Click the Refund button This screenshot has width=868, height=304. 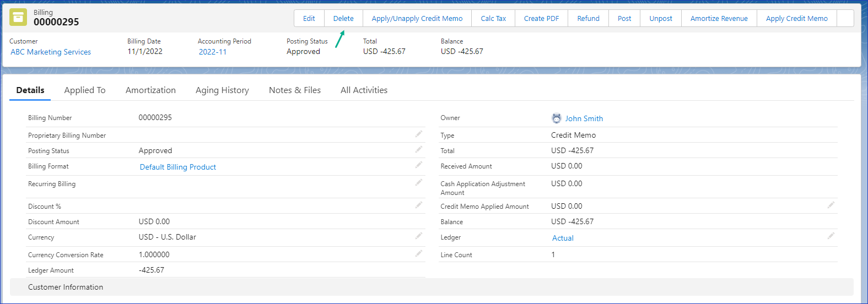[x=589, y=18]
